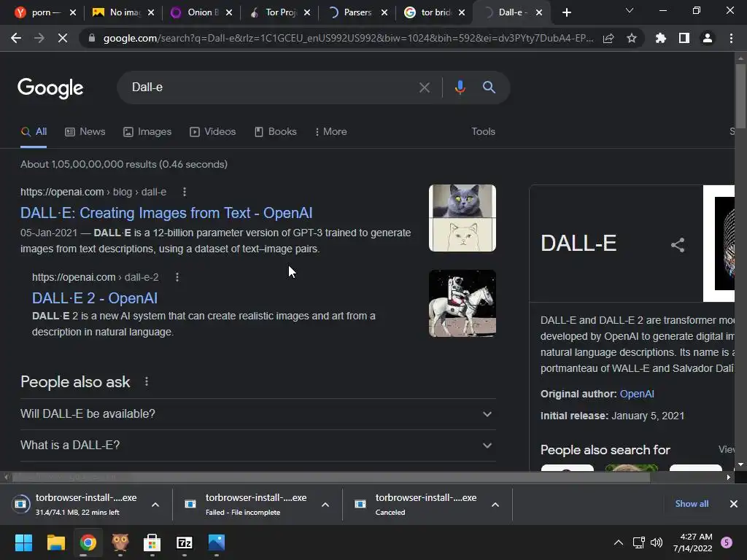Close the downloads bar
Viewport: 747px width, 560px height.
coord(734,504)
